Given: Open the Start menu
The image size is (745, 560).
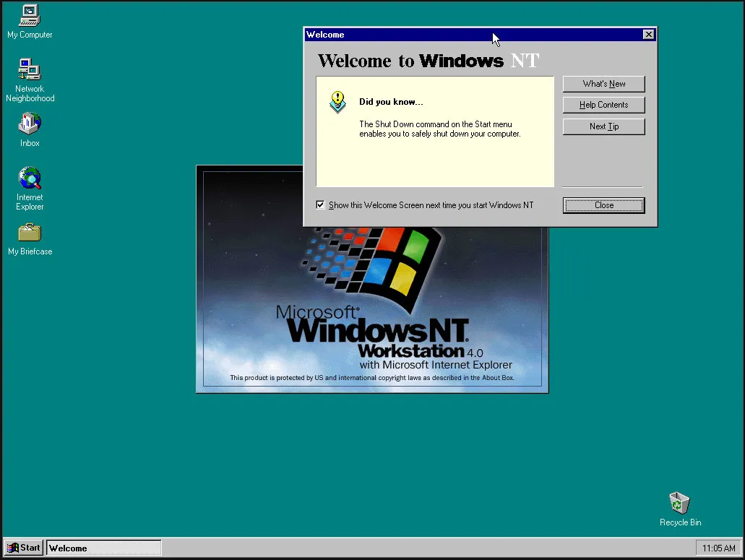Looking at the screenshot, I should (x=24, y=548).
